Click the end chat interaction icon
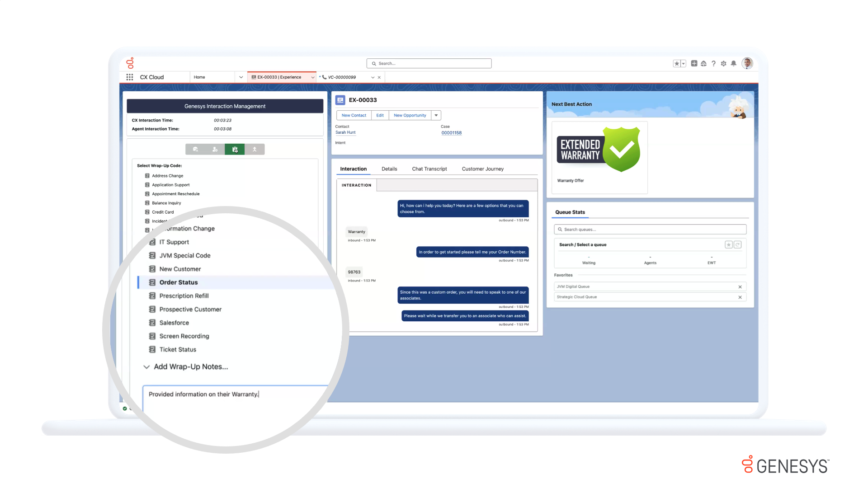This screenshot has width=868, height=488. (195, 150)
